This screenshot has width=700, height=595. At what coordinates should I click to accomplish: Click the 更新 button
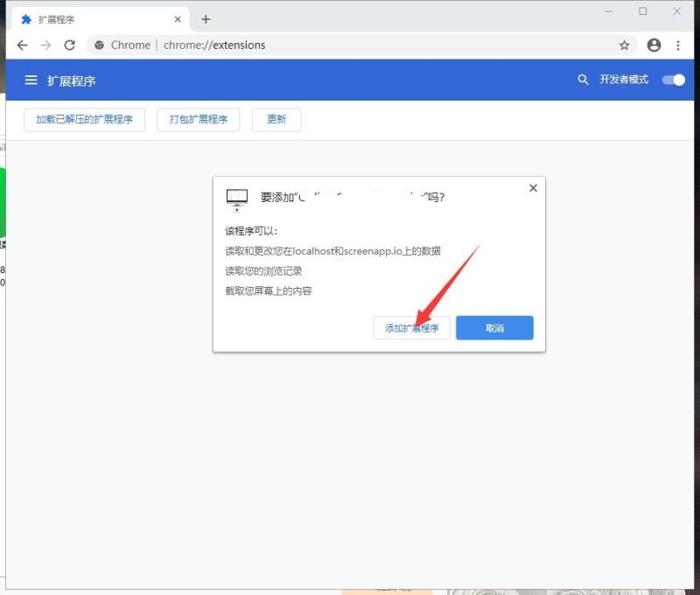pyautogui.click(x=276, y=119)
